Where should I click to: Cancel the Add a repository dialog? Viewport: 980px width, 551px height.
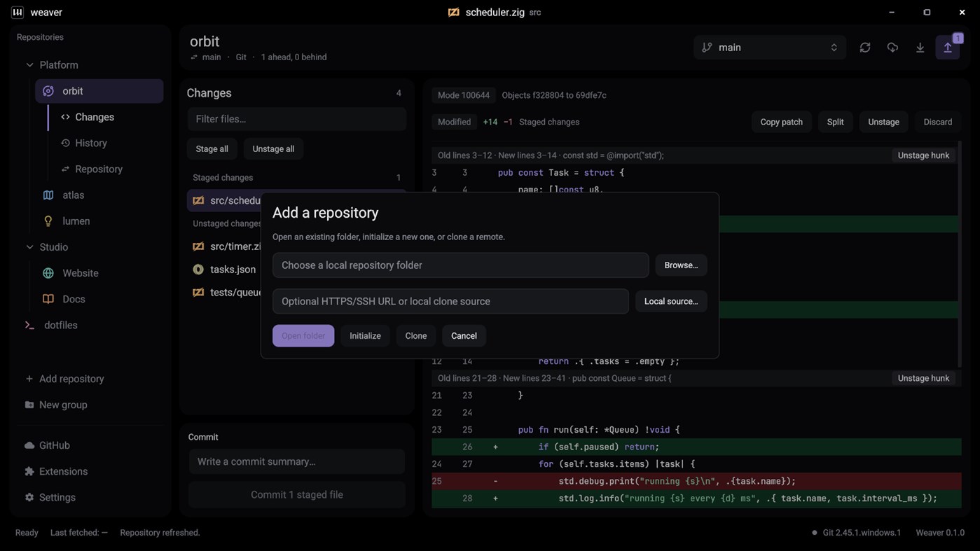pyautogui.click(x=464, y=336)
